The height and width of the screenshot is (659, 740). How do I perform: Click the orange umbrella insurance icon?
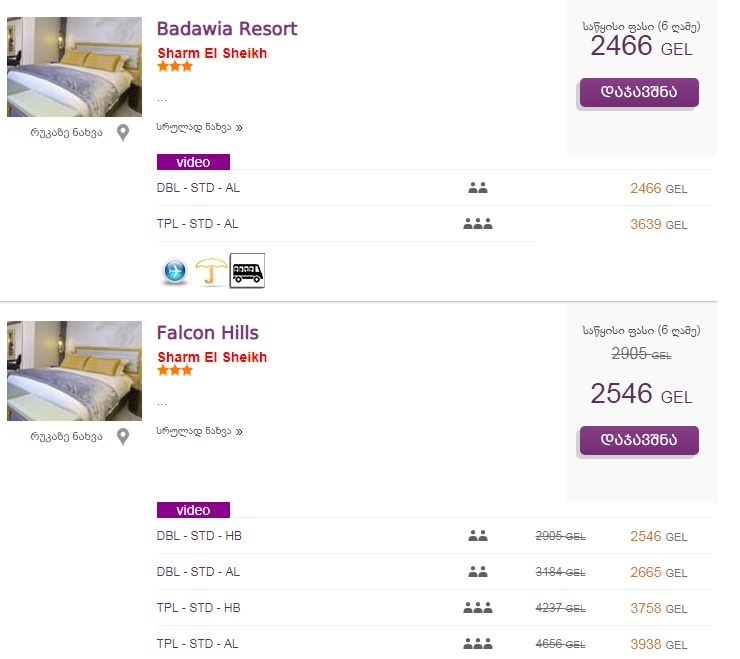tap(211, 271)
